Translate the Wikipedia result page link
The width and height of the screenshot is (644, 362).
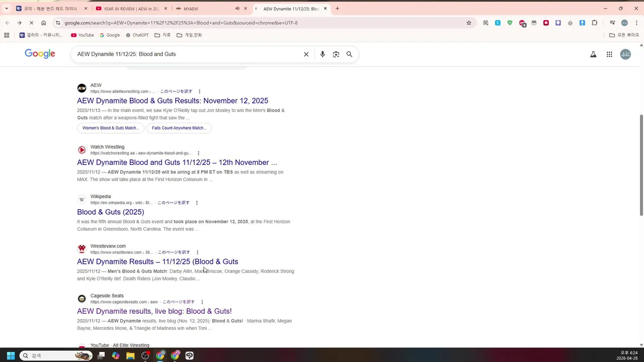pyautogui.click(x=174, y=203)
